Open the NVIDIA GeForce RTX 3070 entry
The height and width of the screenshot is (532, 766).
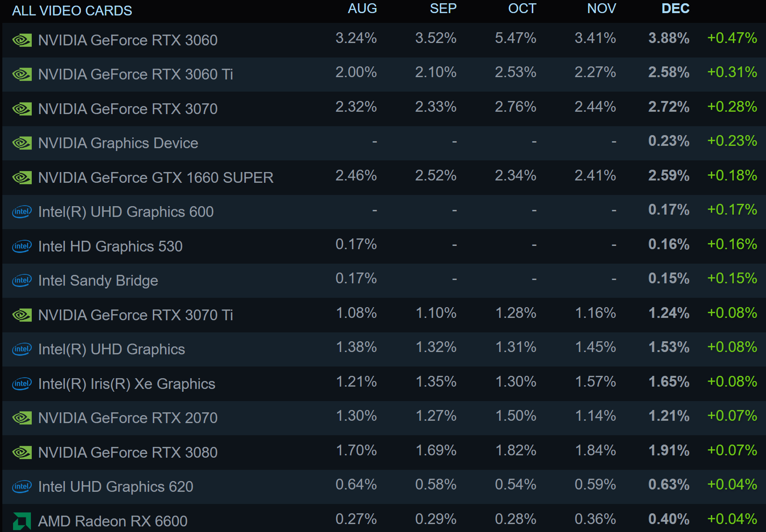click(x=128, y=109)
